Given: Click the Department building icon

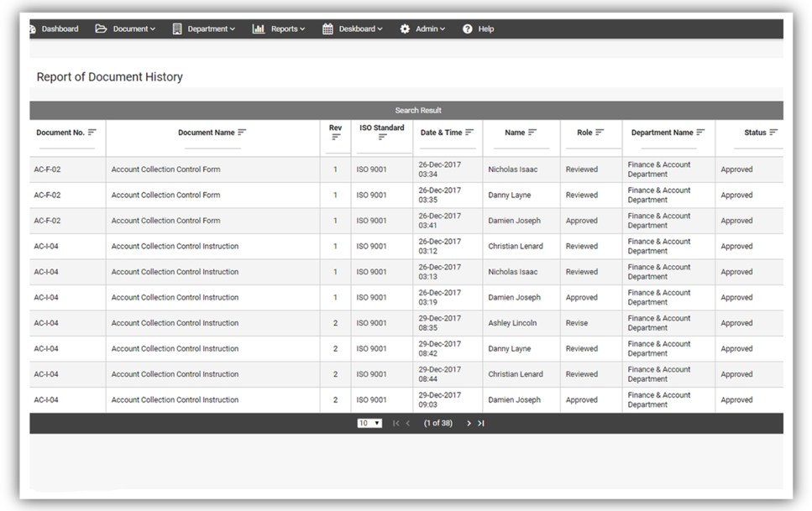Looking at the screenshot, I should (177, 29).
